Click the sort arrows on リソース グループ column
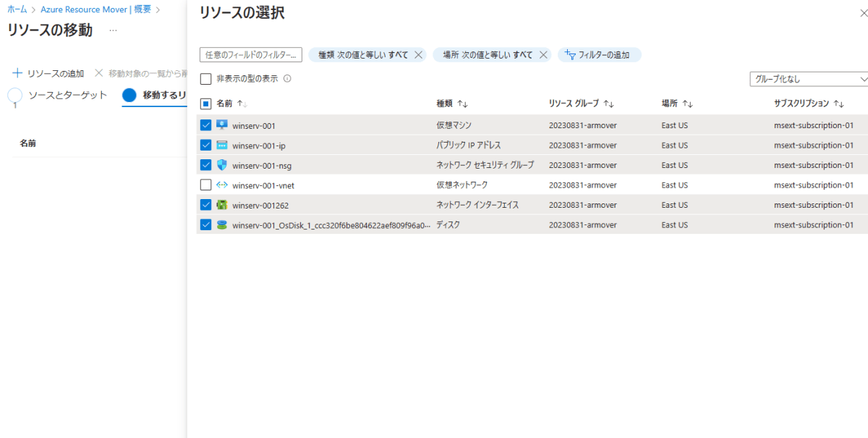The image size is (868, 438). 609,104
